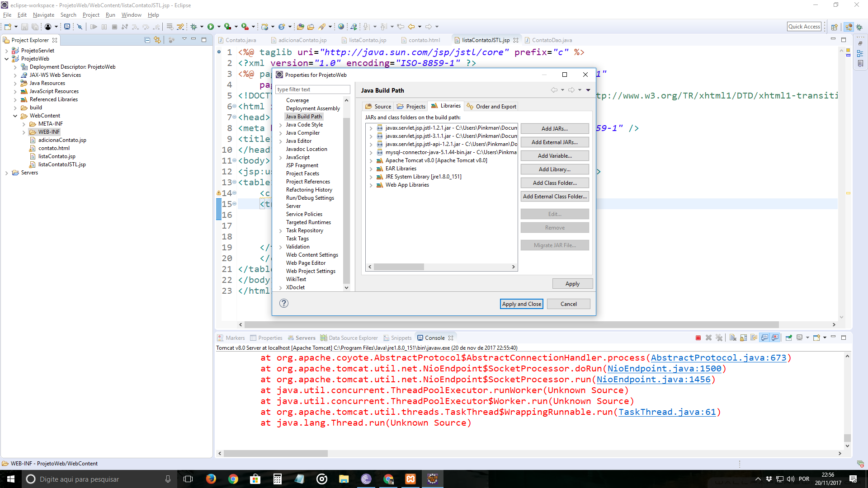Open Firefox from the Windows taskbar

pos(211,479)
